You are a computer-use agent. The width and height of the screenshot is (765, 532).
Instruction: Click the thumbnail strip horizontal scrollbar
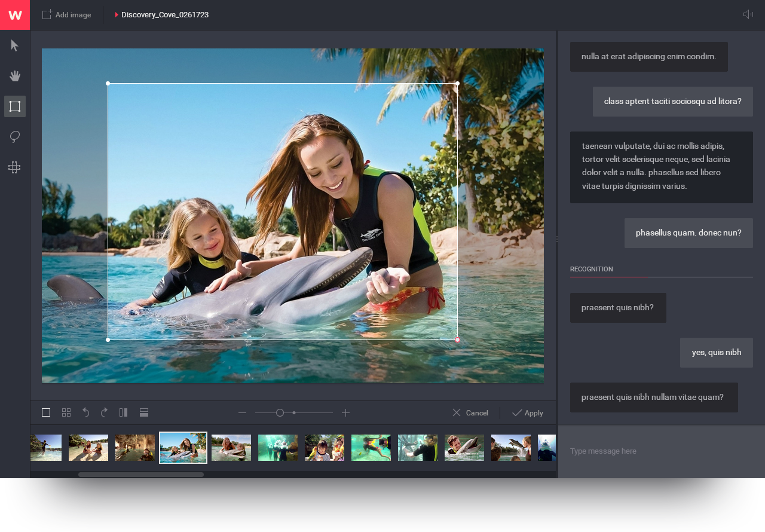pyautogui.click(x=141, y=475)
